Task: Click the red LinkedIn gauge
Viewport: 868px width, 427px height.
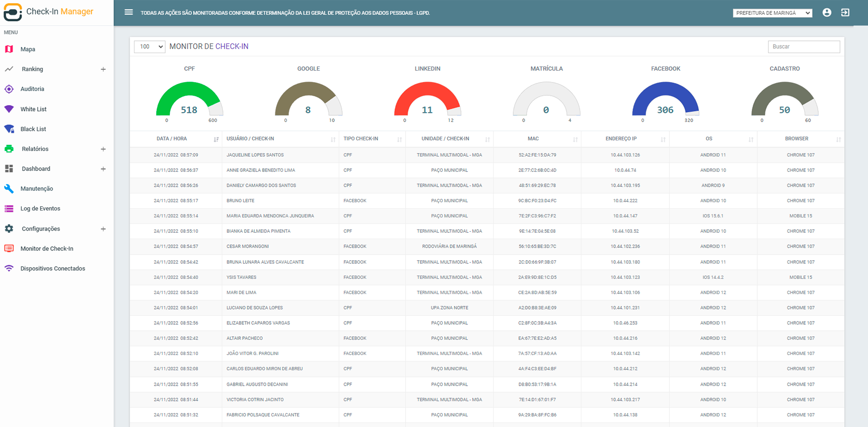Action: pos(427,99)
